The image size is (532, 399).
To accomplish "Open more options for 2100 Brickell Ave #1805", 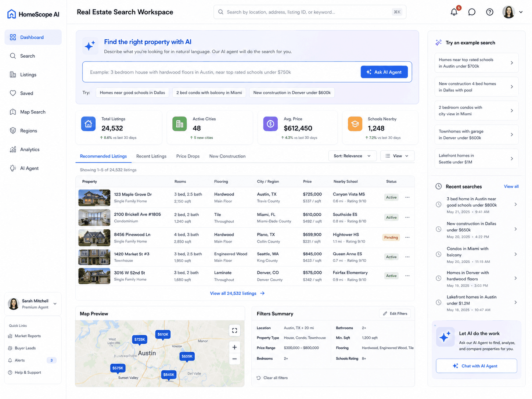I will point(407,218).
